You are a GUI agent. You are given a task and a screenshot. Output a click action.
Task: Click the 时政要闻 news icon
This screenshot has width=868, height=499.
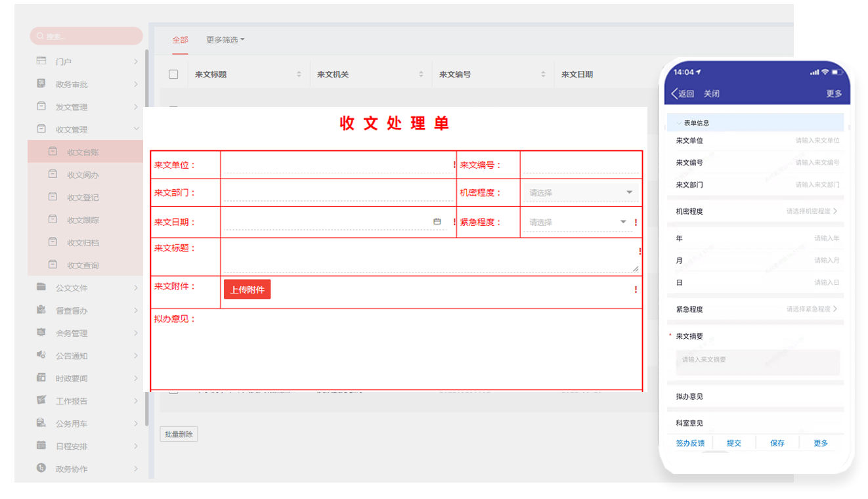point(41,378)
